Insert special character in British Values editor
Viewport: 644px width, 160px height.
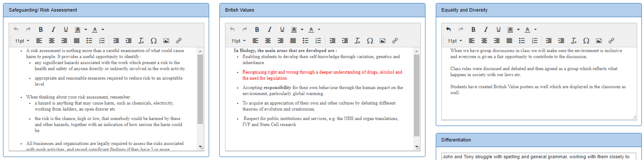coord(370,41)
